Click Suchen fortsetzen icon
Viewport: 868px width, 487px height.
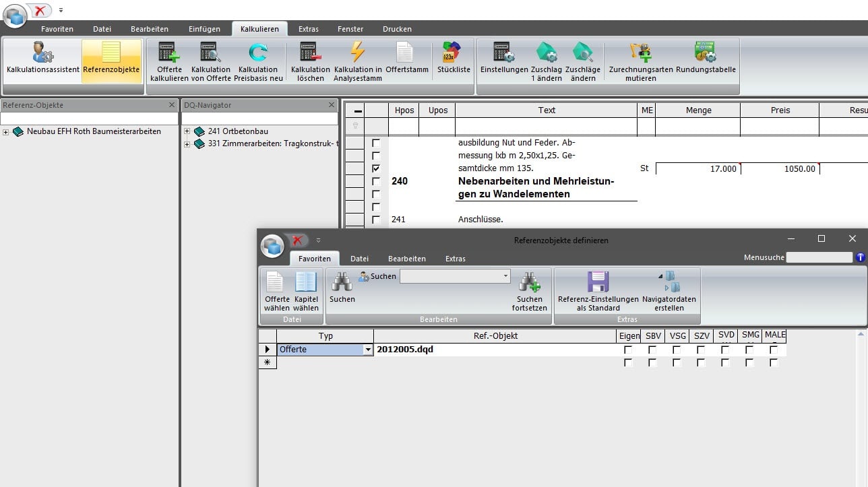point(529,291)
